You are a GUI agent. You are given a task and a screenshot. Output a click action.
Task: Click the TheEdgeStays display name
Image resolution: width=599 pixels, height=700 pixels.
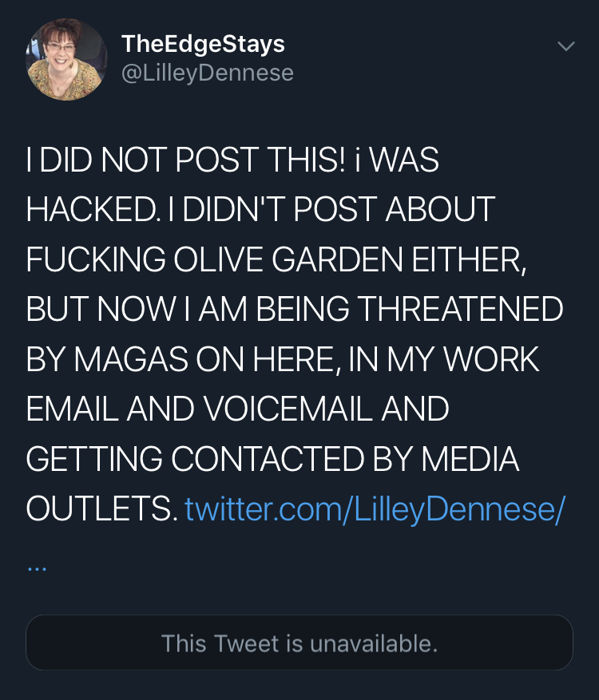203,44
